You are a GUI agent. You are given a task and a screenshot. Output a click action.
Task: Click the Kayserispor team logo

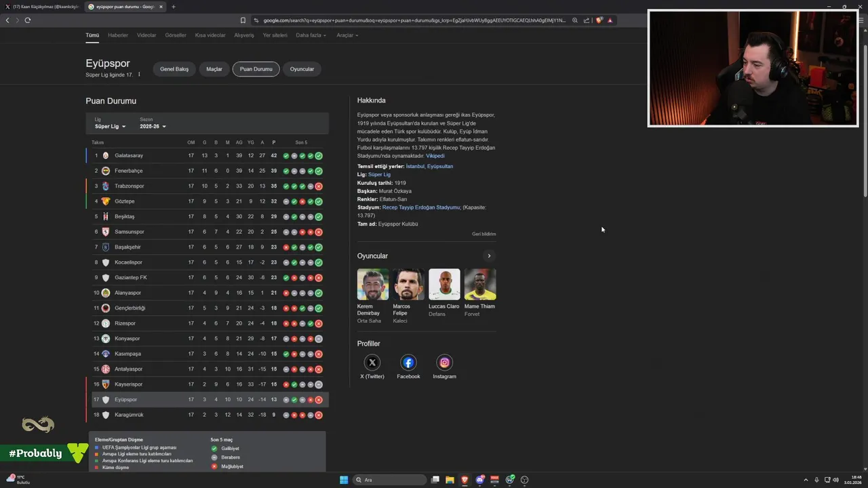105,384
